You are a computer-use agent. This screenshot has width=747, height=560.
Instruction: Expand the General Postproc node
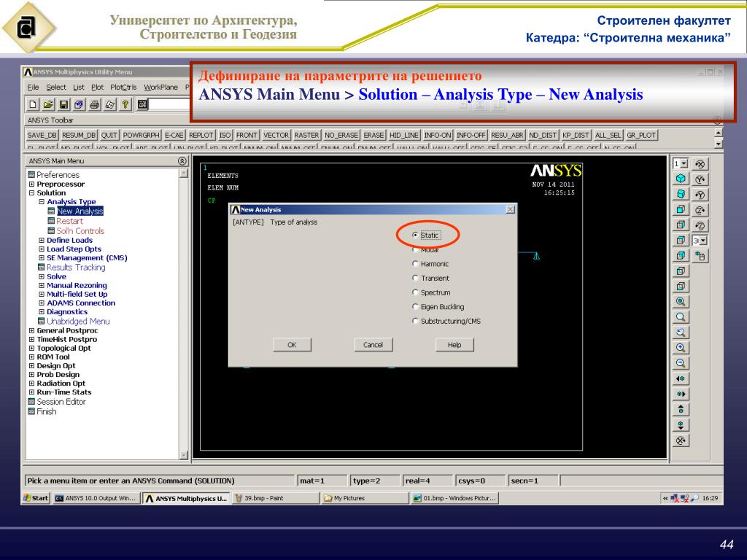(x=31, y=330)
